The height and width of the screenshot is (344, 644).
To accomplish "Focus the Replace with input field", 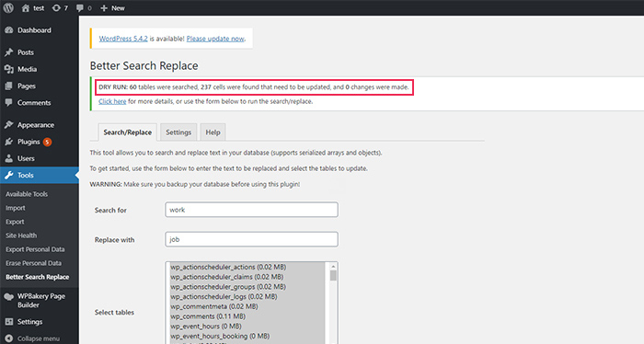I will [x=251, y=239].
